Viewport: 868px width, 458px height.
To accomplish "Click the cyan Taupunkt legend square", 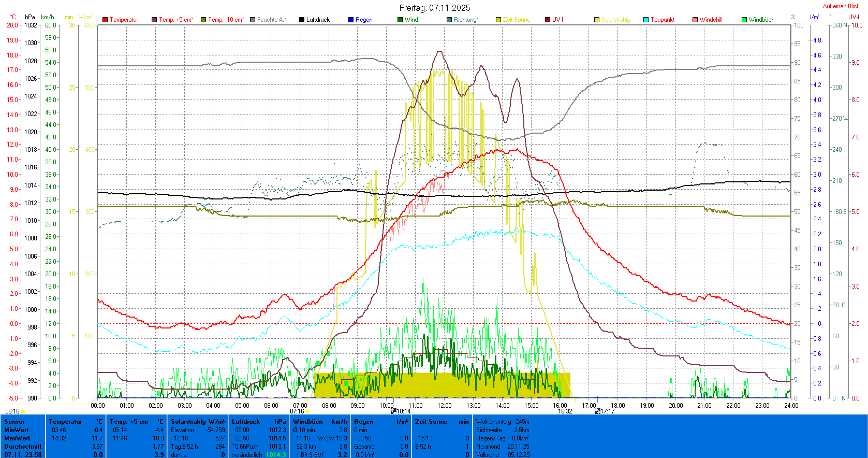I will 646,20.
